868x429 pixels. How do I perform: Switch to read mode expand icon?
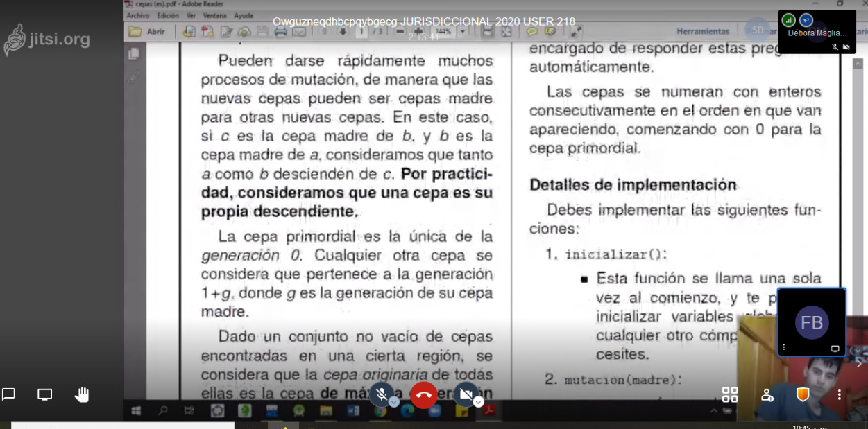click(x=576, y=31)
